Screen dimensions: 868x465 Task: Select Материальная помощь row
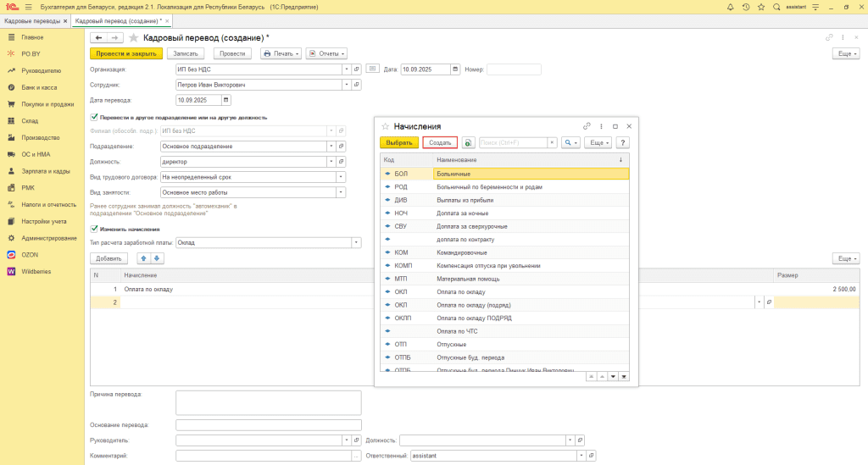(x=505, y=279)
